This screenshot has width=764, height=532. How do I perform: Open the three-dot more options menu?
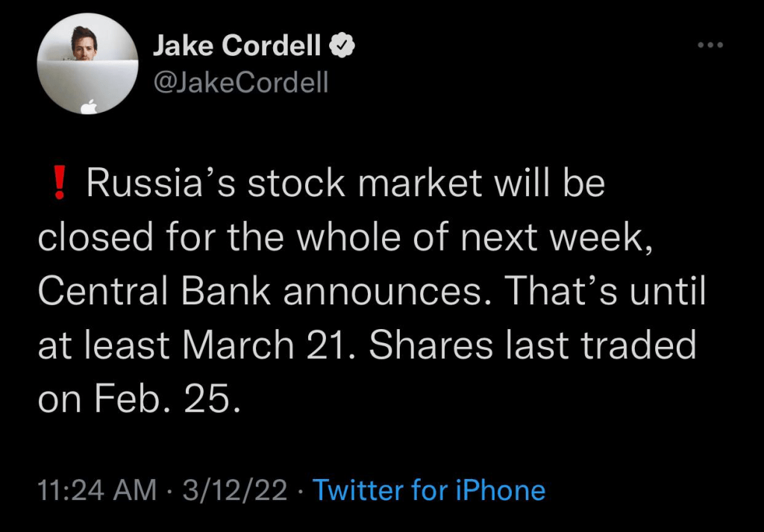(x=710, y=46)
